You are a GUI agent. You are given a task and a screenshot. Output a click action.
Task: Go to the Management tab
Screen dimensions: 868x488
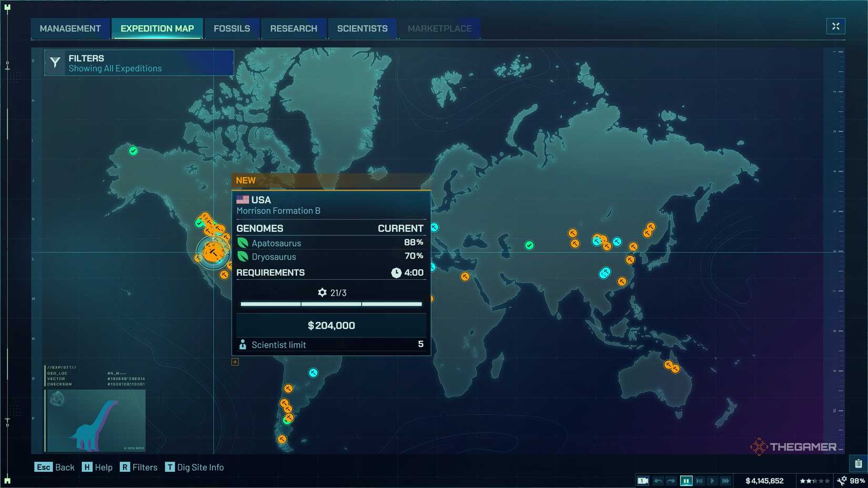coord(70,28)
